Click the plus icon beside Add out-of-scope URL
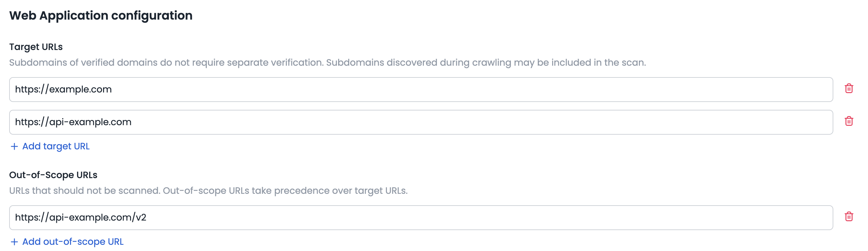The image size is (868, 251). [14, 241]
